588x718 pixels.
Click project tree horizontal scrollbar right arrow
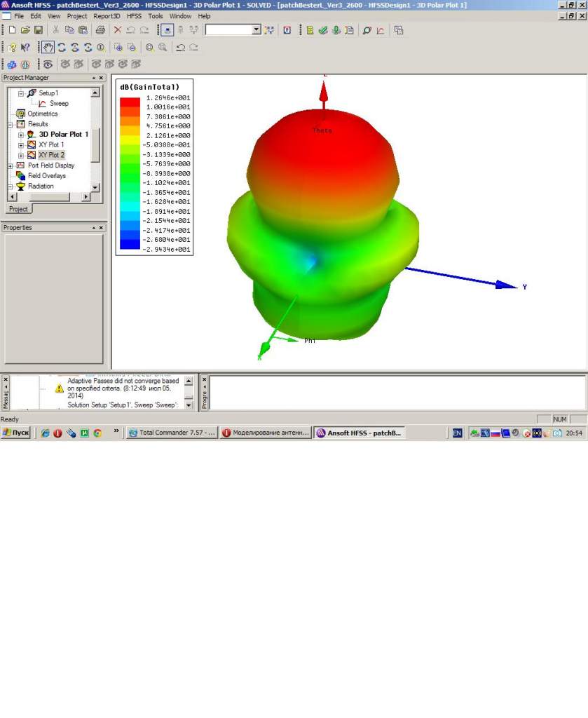[x=86, y=197]
